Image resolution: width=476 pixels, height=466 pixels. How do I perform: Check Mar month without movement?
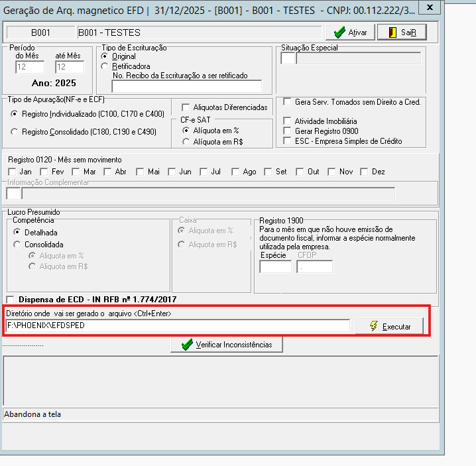click(x=76, y=172)
